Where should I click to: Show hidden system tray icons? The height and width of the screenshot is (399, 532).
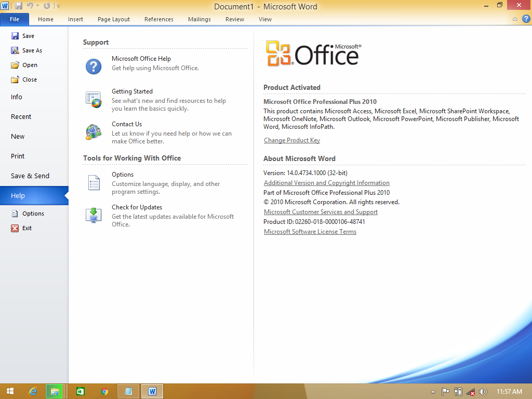coord(433,392)
